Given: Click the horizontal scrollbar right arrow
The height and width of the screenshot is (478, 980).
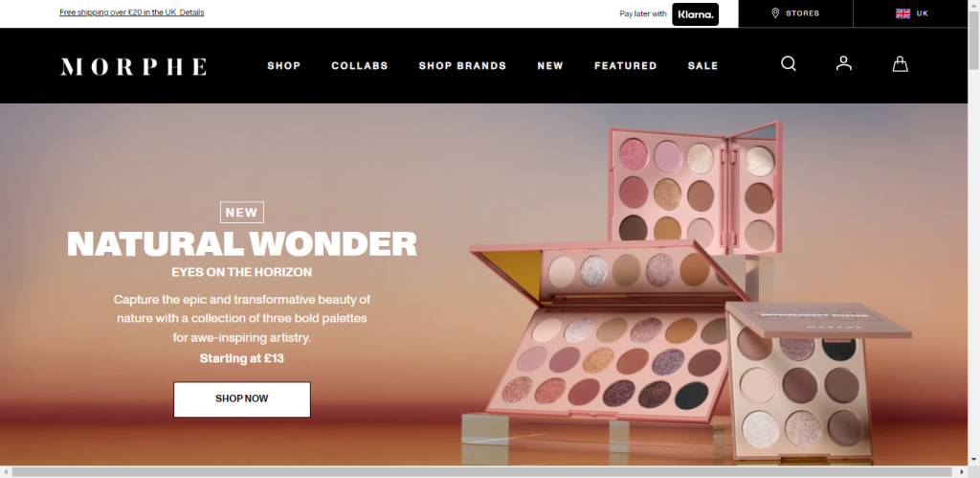Looking at the screenshot, I should click(962, 471).
